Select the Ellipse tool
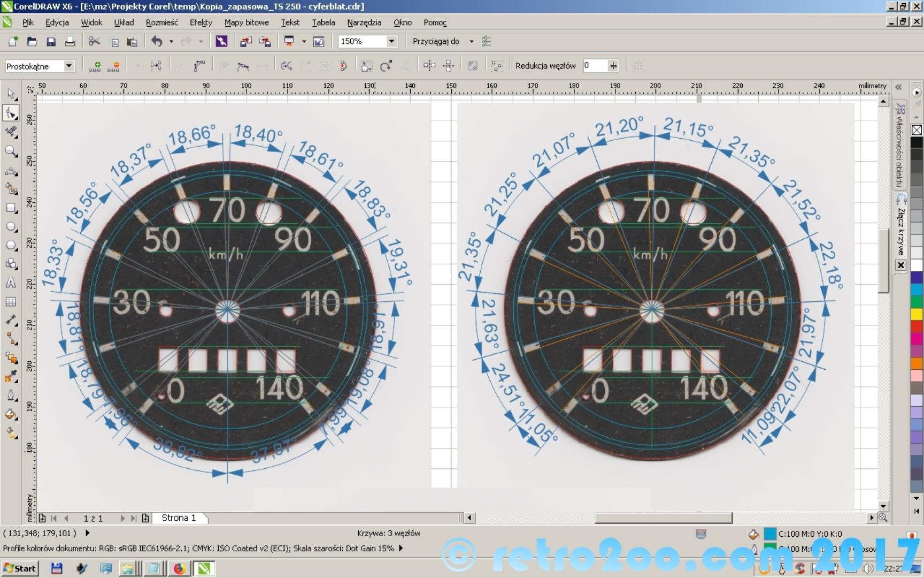Screen dimensions: 924x578 click(x=11, y=227)
